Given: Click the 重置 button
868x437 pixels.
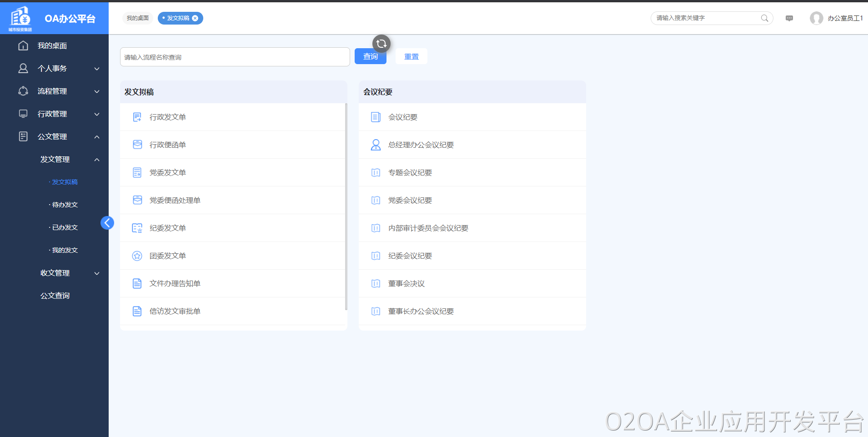Looking at the screenshot, I should coord(411,57).
